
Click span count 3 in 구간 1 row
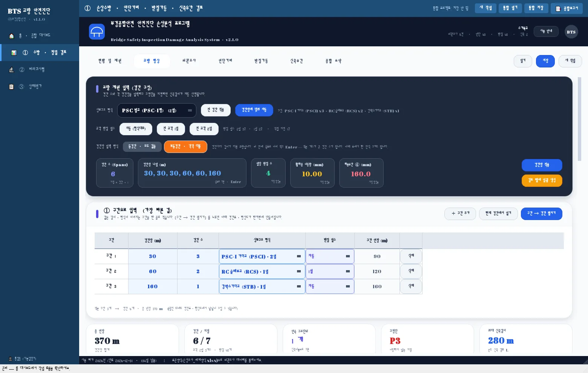pyautogui.click(x=198, y=256)
